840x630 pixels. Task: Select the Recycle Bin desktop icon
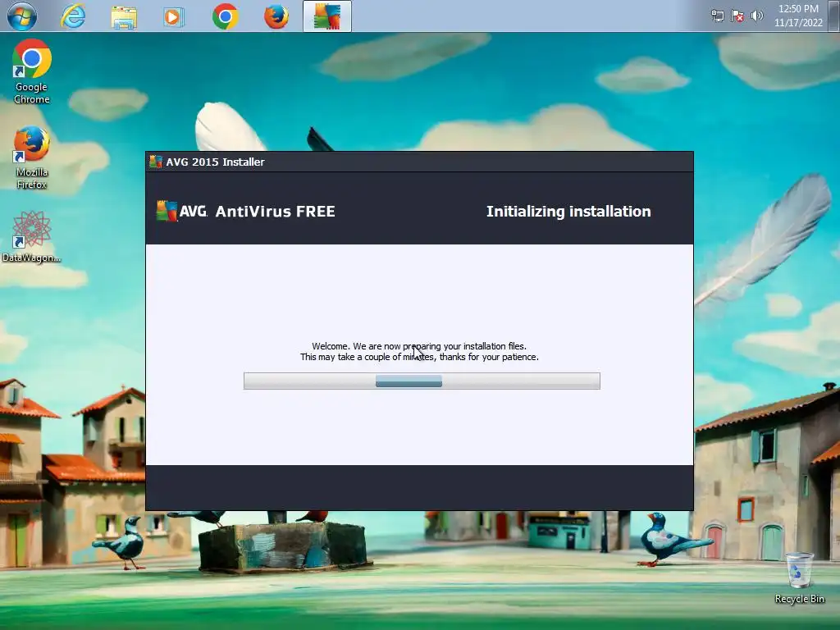(x=799, y=578)
